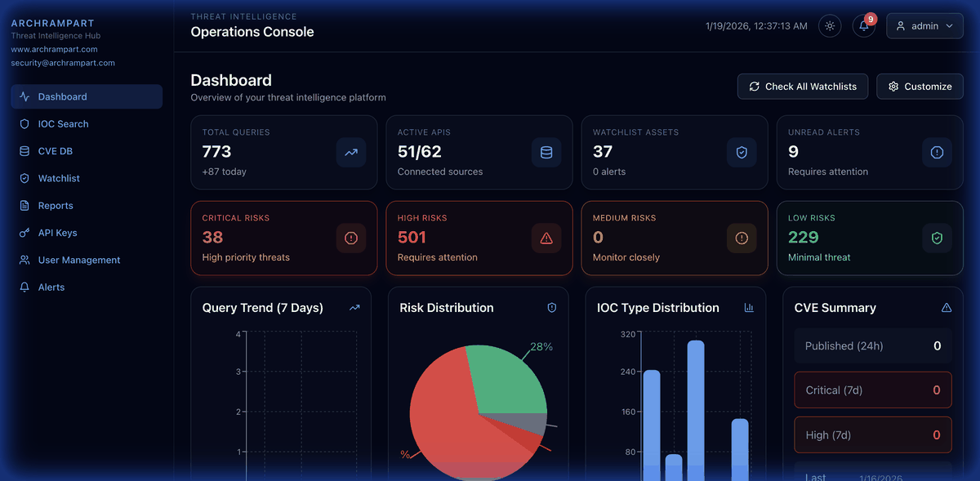
Task: Open the Watchlist panel
Action: [x=61, y=178]
